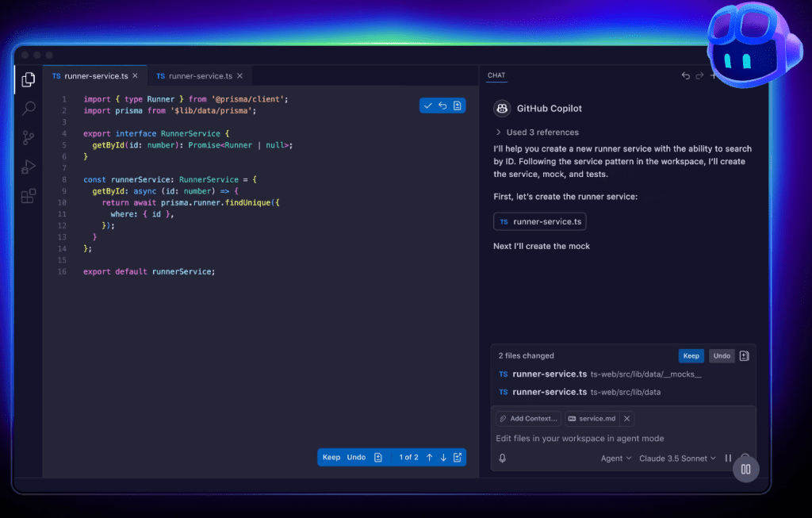Click the undo arrow in chat header
This screenshot has height=518, width=812.
click(x=686, y=76)
